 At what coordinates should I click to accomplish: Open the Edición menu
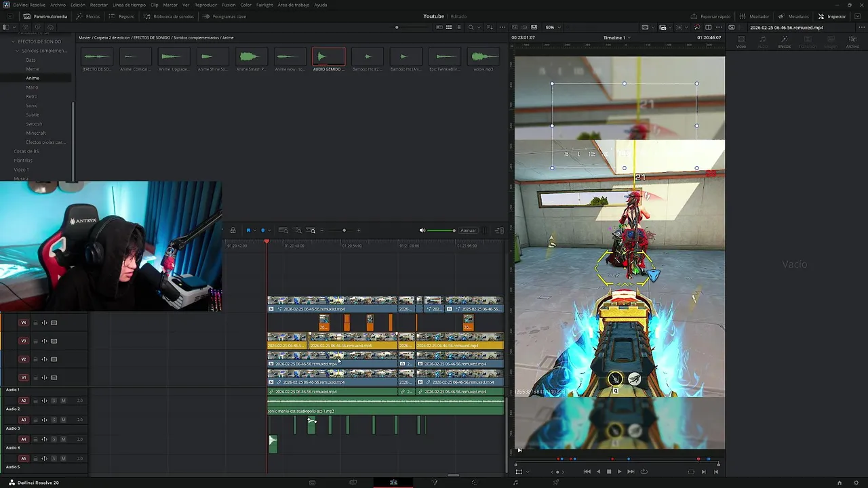coord(78,5)
